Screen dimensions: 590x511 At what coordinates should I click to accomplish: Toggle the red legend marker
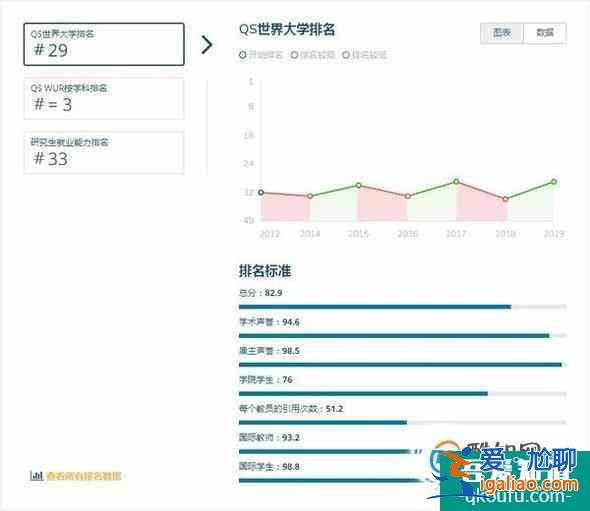coord(346,55)
